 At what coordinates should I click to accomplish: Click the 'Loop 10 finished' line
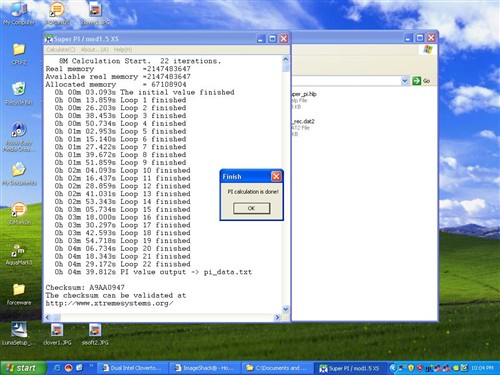123,170
